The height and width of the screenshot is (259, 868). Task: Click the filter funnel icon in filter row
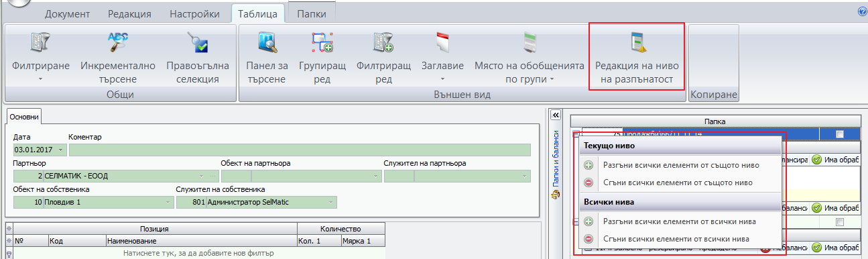pyautogui.click(x=9, y=254)
